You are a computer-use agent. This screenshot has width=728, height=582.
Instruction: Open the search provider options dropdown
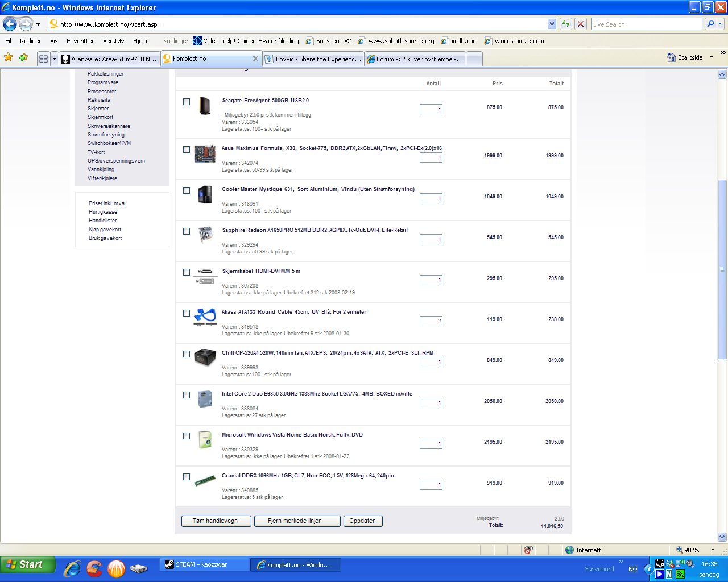[x=721, y=24]
